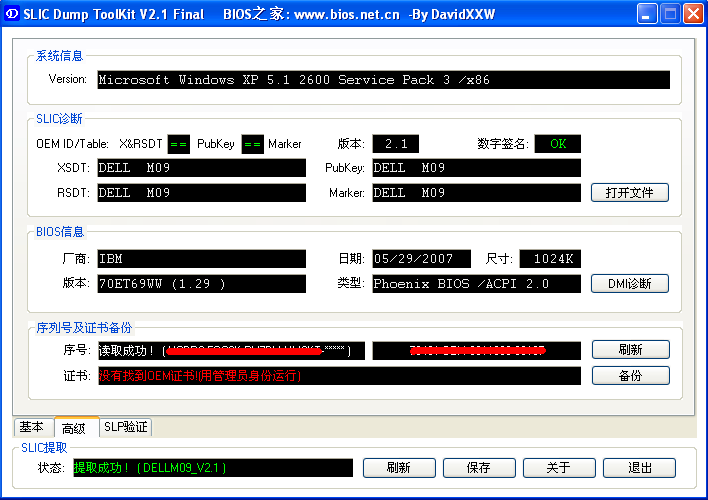Click the 备份 certificate backup button
This screenshot has height=500, width=708.
pyautogui.click(x=629, y=376)
